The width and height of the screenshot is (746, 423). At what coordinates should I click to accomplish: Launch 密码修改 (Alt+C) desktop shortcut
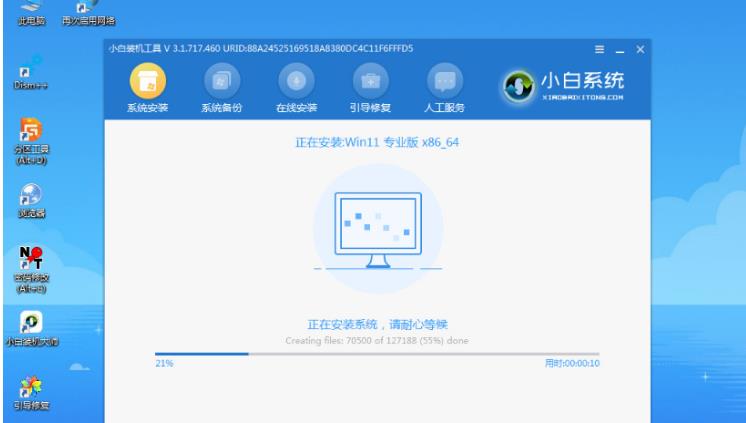click(x=31, y=269)
